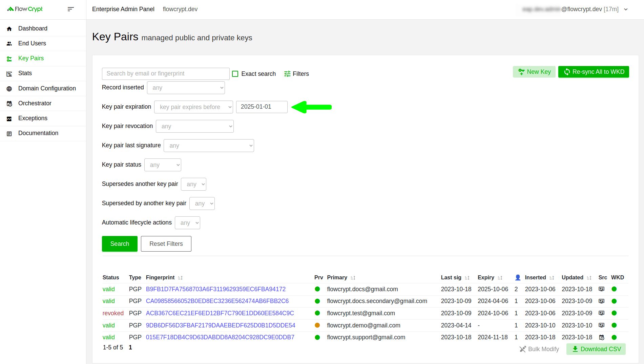Click the FlowCrypt logo
This screenshot has height=364, width=644.
pyautogui.click(x=25, y=9)
